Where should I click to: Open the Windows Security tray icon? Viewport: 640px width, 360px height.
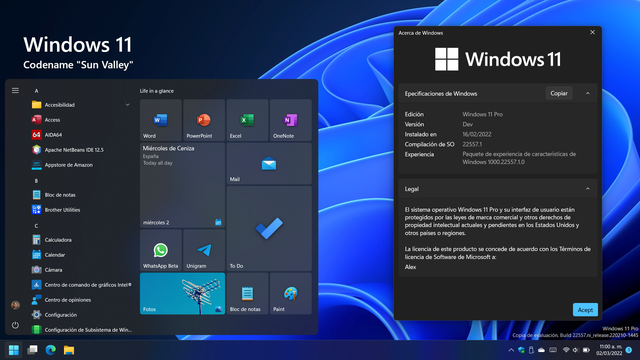pos(521,350)
